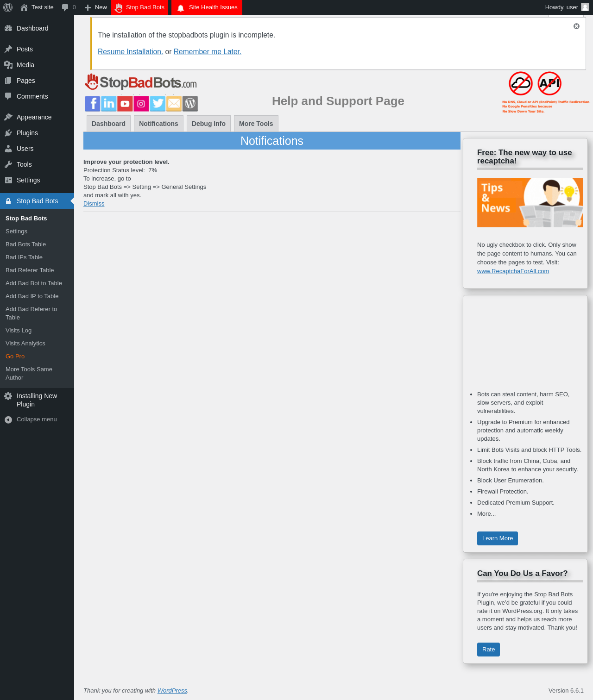Open the Test site home icon
This screenshot has width=593, height=700.
[24, 7]
